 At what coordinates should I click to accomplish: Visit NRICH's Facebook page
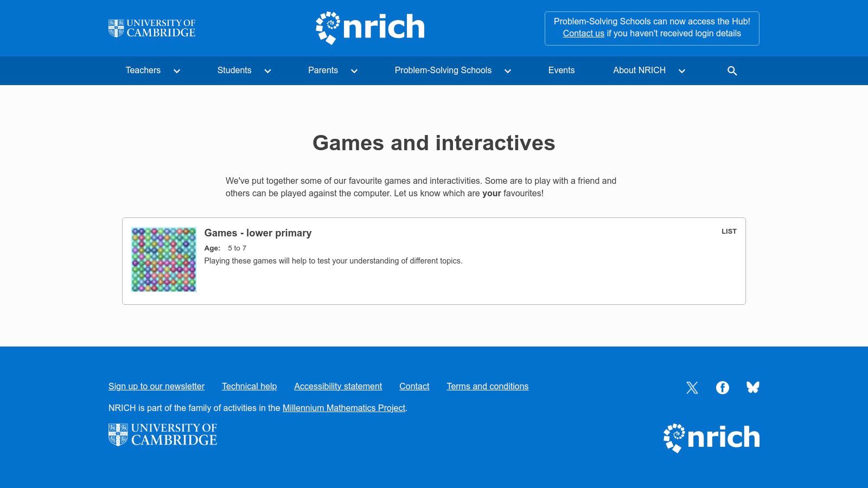pyautogui.click(x=722, y=387)
